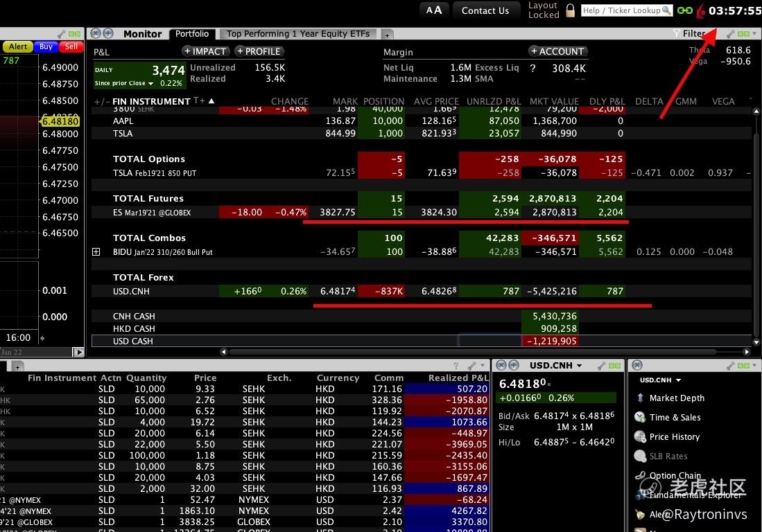The image size is (762, 532).
Task: Click the red Sell button
Action: point(71,46)
